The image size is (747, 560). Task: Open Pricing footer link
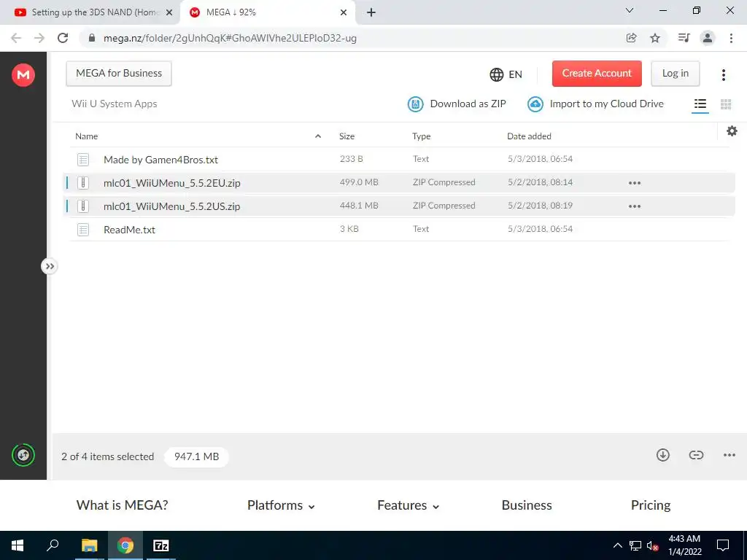[650, 505]
